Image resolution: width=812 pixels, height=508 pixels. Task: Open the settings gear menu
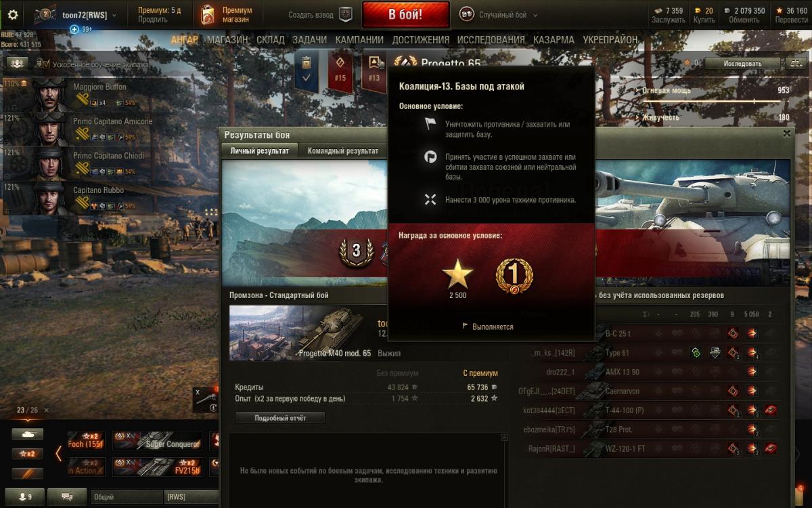coord(13,14)
